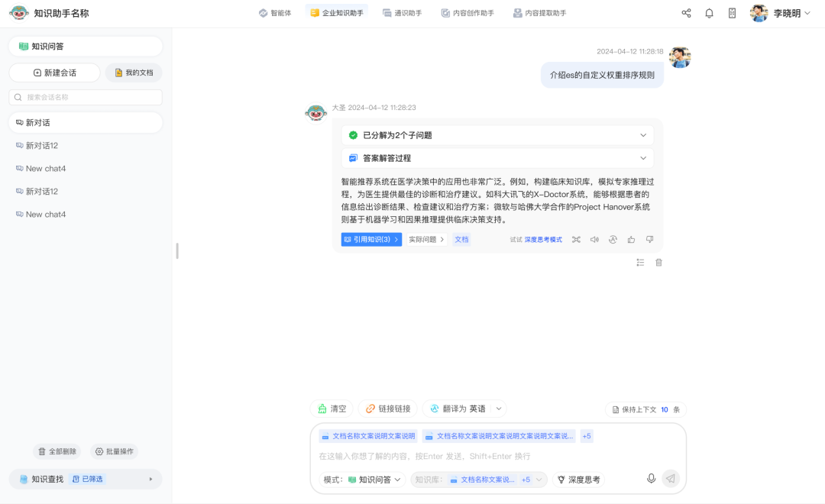Switch to the 通识助手 tab
The width and height of the screenshot is (825, 504).
click(402, 13)
